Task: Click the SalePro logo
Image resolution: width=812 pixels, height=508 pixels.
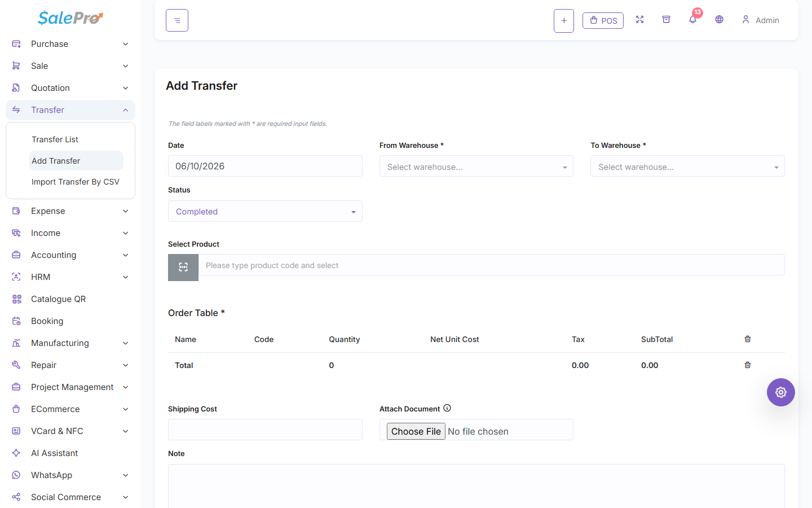Action: point(70,18)
